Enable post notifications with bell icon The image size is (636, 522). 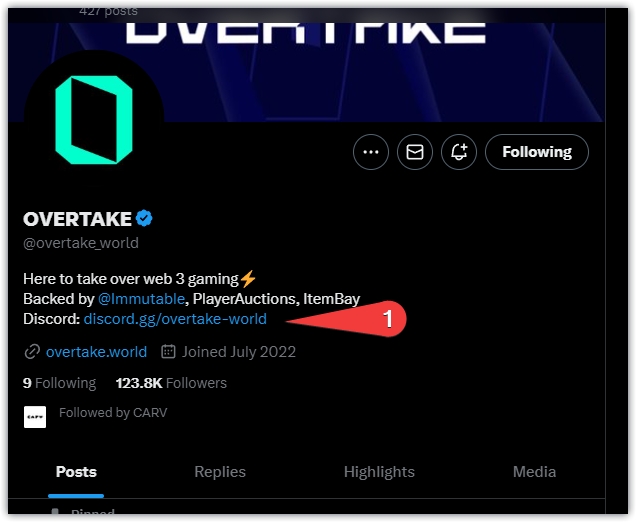(459, 152)
